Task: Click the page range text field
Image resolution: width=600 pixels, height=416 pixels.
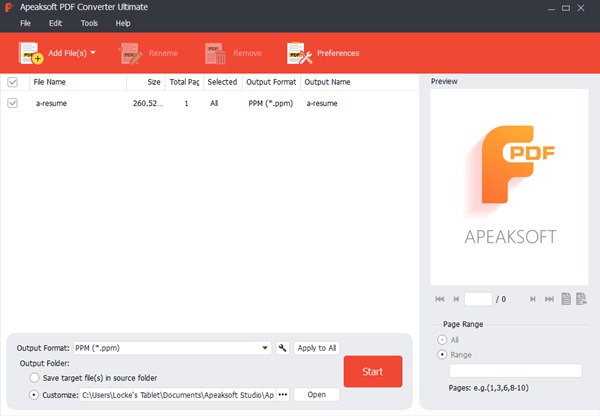Action: pos(515,370)
